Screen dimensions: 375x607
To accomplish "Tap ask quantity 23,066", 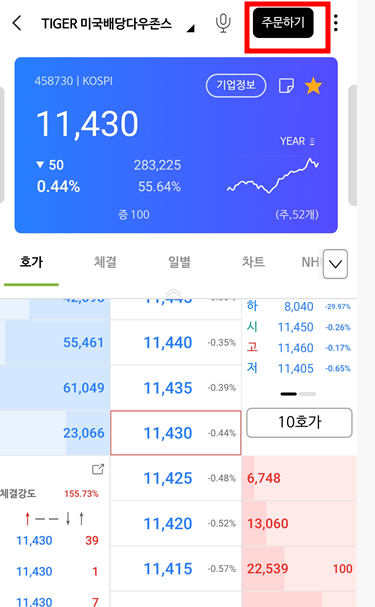I will 84,433.
